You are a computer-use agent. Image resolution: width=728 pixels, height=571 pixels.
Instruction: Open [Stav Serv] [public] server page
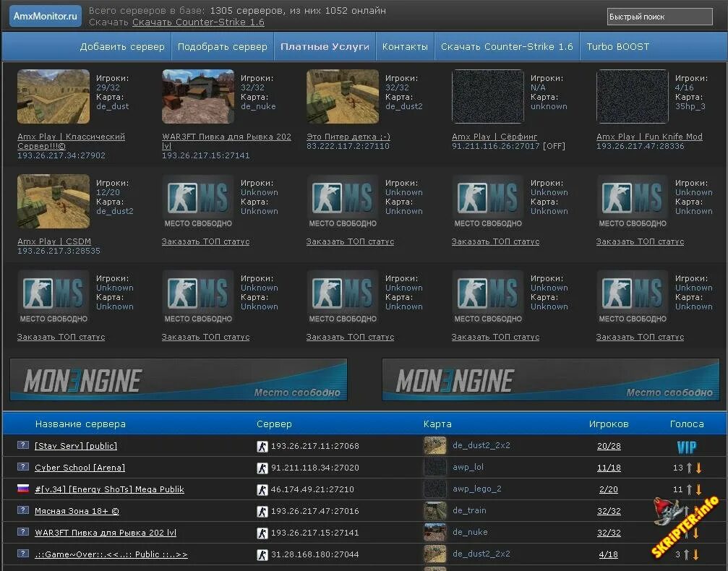click(76, 446)
